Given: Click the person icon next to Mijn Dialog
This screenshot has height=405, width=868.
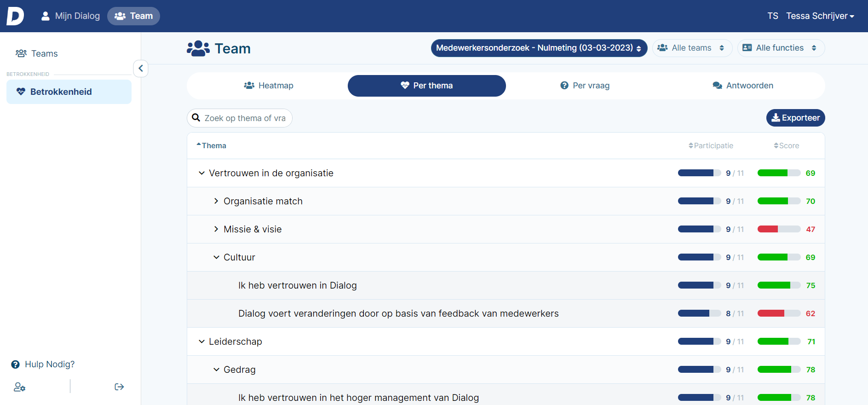Looking at the screenshot, I should (45, 16).
